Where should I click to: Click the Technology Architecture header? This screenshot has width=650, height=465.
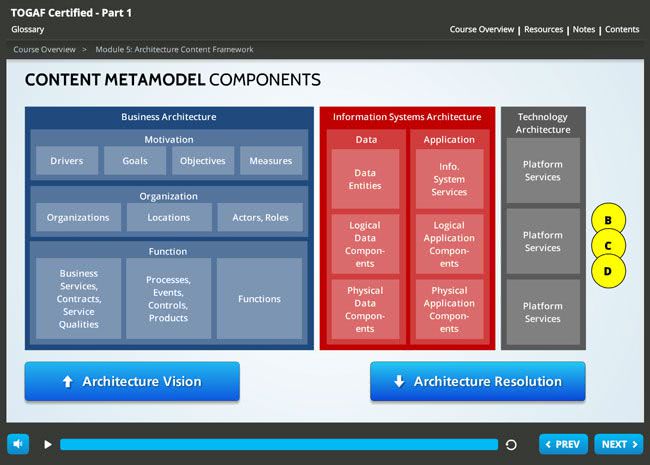543,123
